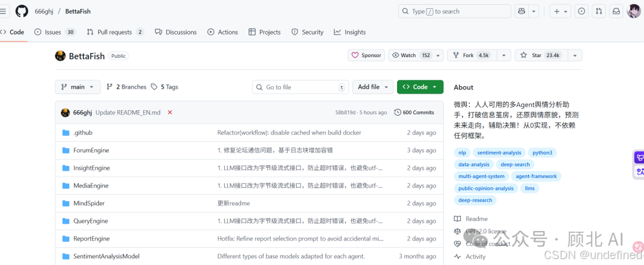Open the main branch selector dropdown

pyautogui.click(x=78, y=87)
